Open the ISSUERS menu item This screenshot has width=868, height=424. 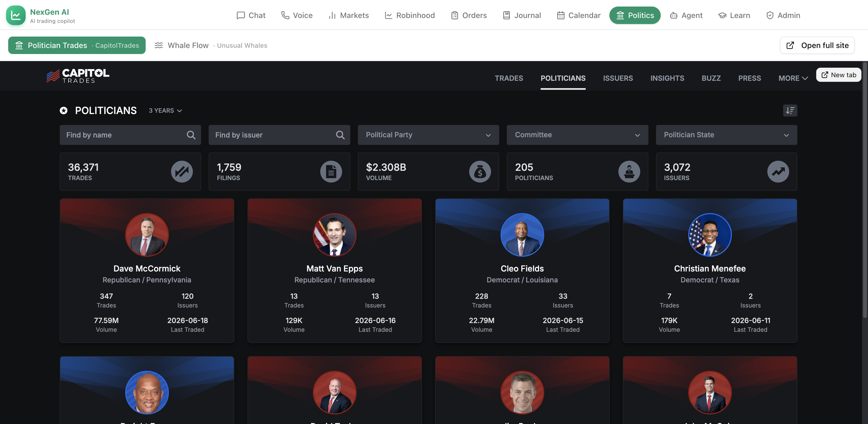pyautogui.click(x=618, y=78)
